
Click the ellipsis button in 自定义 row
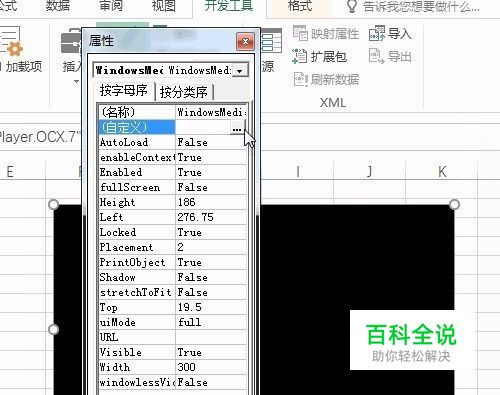click(x=237, y=128)
